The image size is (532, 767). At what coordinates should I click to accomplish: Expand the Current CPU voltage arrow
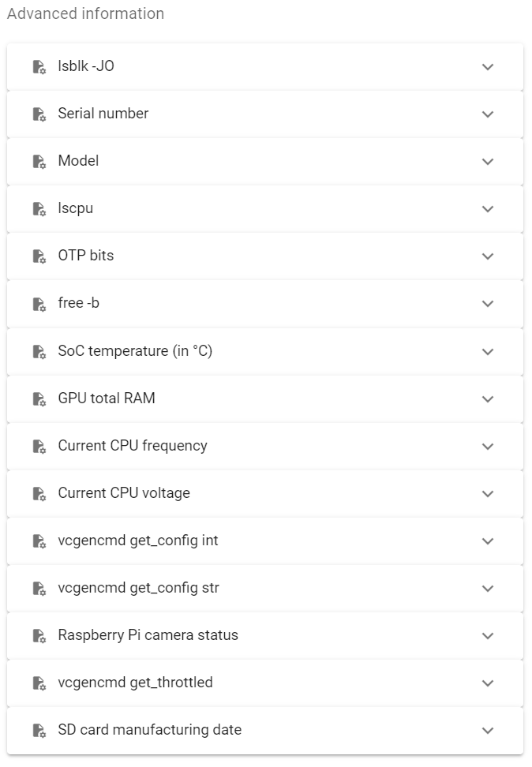(488, 494)
